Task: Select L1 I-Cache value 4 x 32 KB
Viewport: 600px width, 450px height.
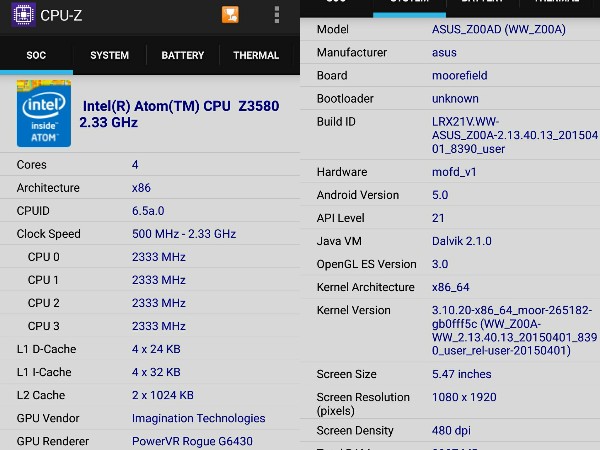Action: [x=156, y=372]
